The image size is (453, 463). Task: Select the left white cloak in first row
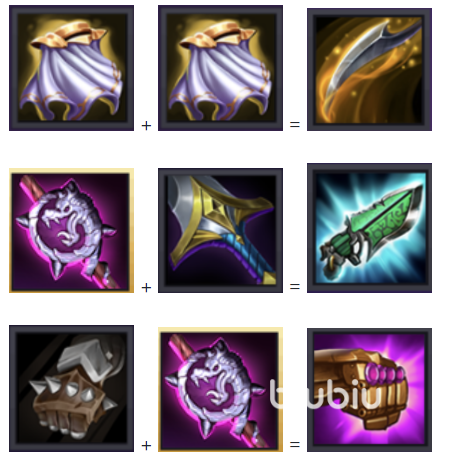(x=71, y=68)
